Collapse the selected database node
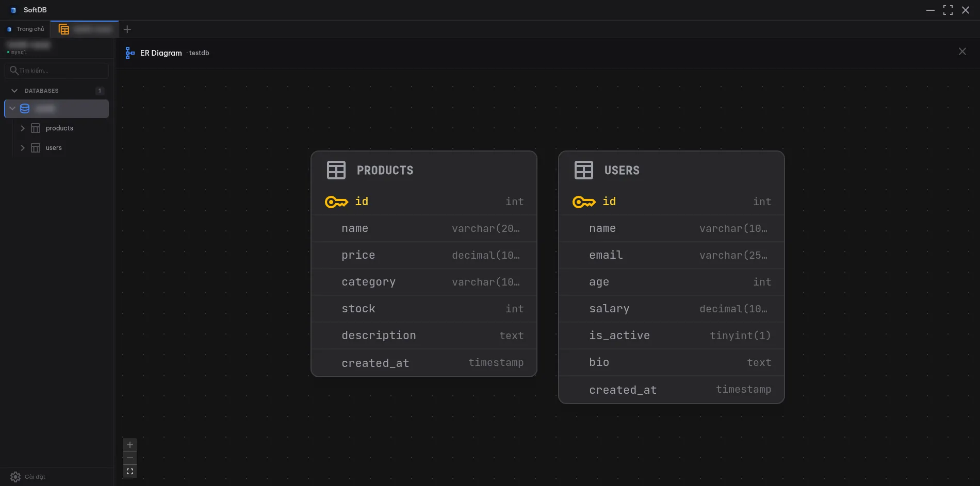980x486 pixels. [12, 109]
